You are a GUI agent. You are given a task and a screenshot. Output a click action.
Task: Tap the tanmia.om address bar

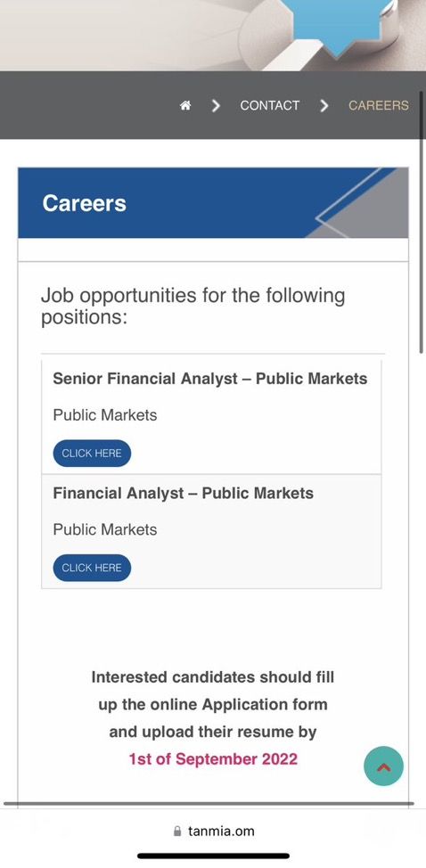pos(213,831)
